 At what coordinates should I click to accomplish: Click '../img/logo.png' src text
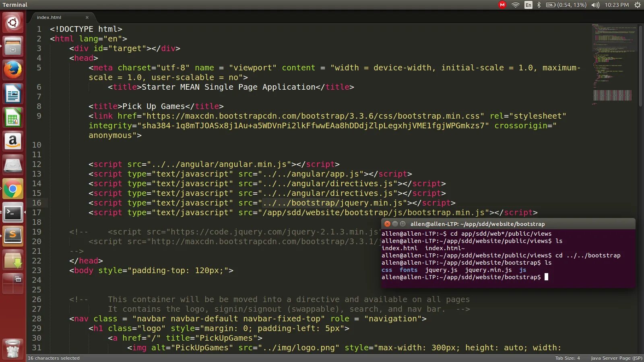point(299,348)
